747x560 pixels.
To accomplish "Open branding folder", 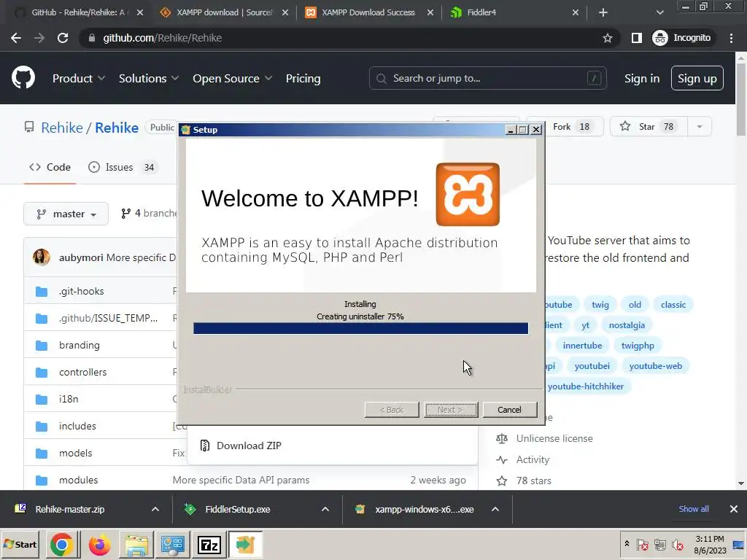I will coord(79,345).
